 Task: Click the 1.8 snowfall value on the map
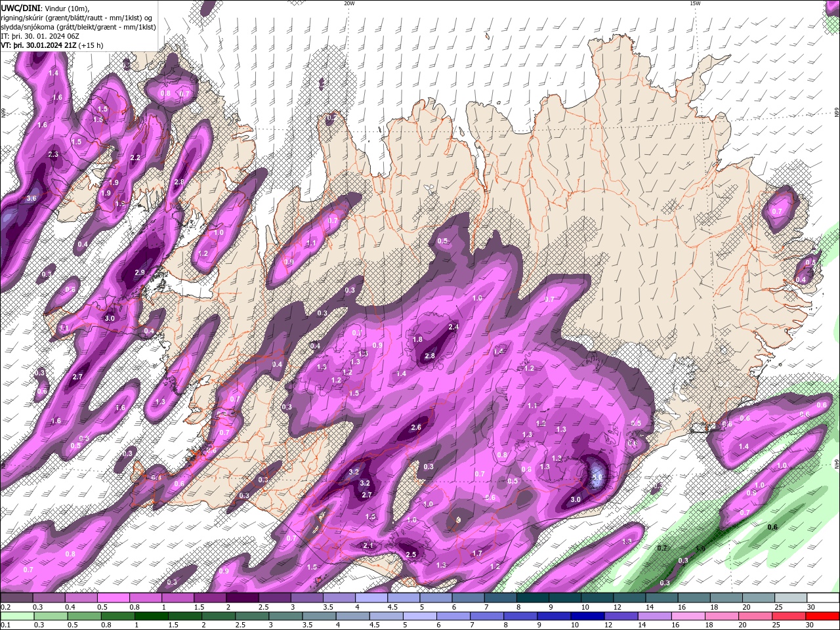pyautogui.click(x=418, y=339)
